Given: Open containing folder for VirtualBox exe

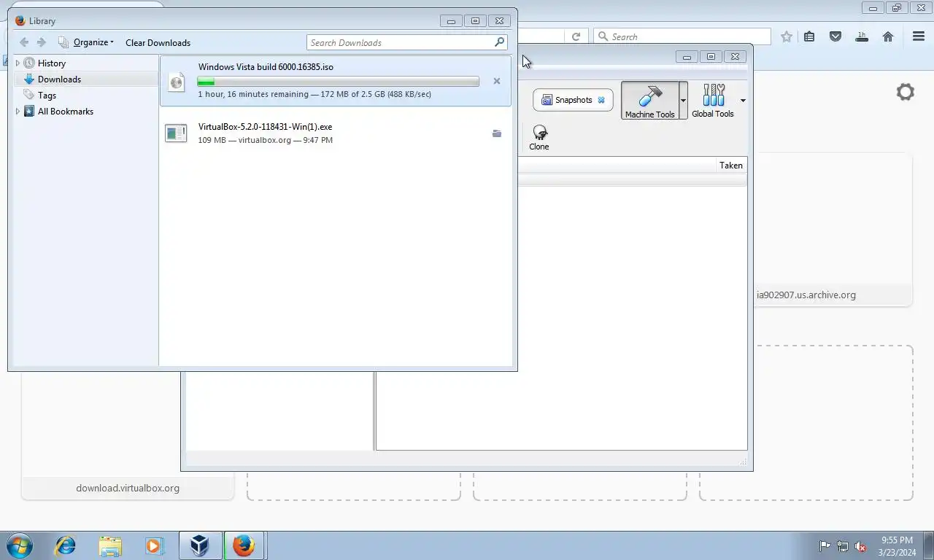Looking at the screenshot, I should [x=497, y=133].
